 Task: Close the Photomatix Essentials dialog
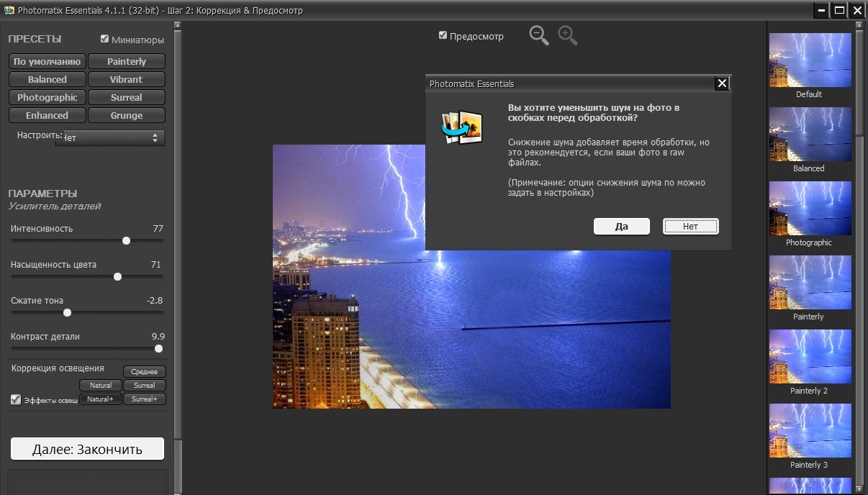pyautogui.click(x=722, y=83)
